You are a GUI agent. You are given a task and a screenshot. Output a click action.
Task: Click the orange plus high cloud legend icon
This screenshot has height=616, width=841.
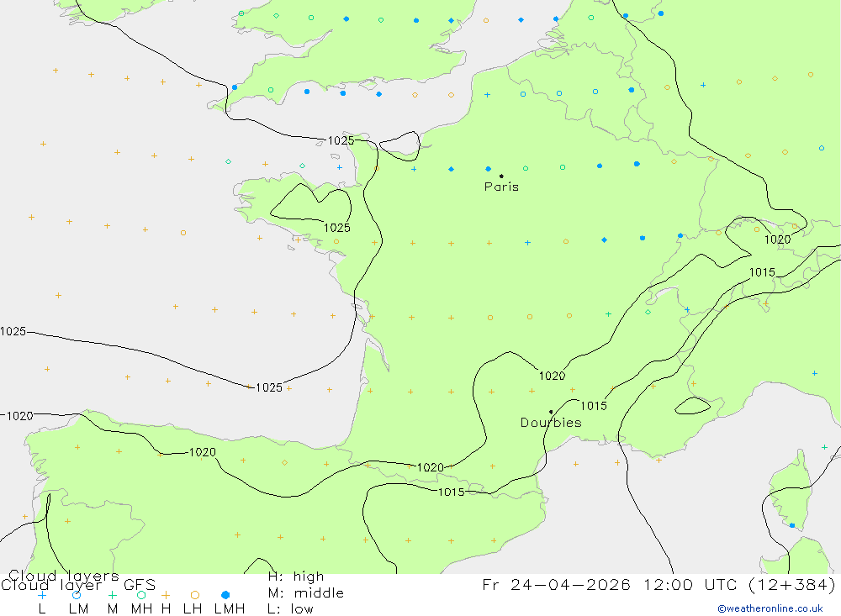(x=166, y=595)
